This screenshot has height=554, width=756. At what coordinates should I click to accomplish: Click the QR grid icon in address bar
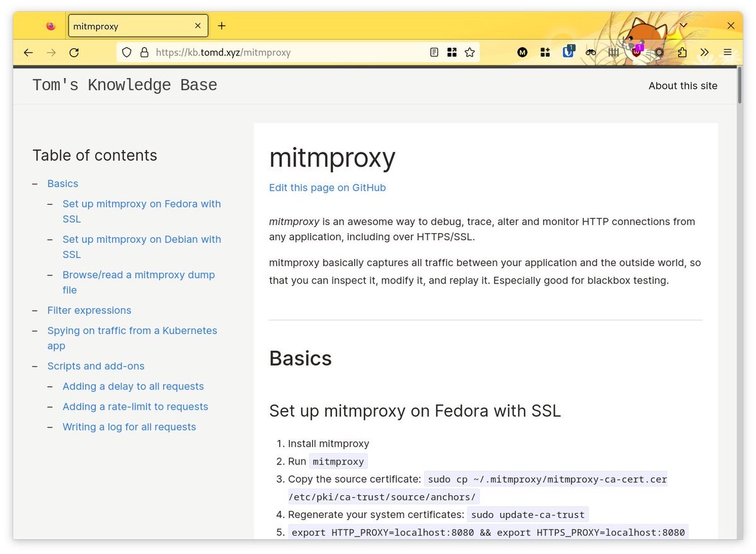pos(452,52)
